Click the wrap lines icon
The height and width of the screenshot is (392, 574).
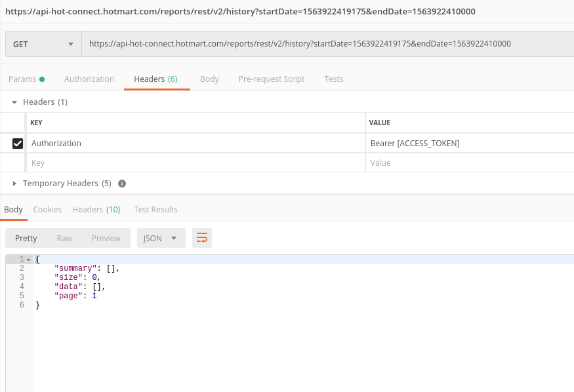(x=202, y=238)
